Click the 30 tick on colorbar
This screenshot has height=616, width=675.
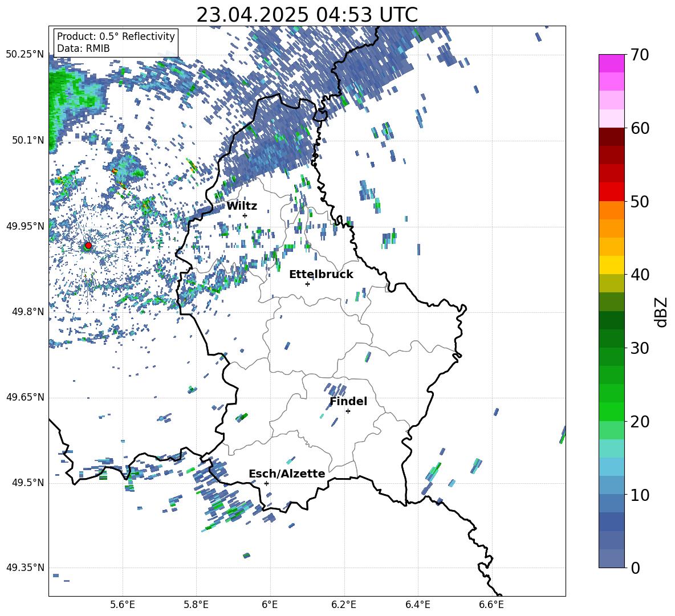click(x=639, y=348)
